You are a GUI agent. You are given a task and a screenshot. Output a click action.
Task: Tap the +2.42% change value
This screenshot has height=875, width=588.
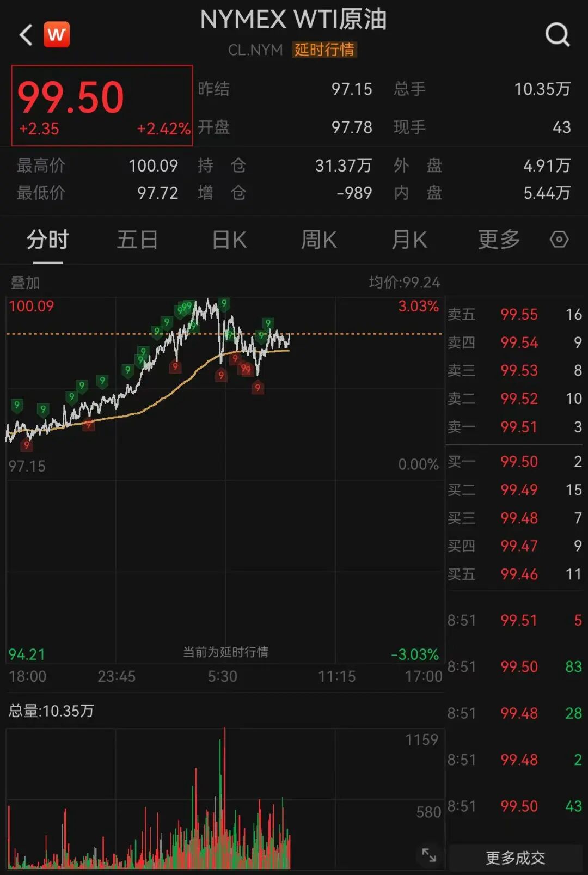pyautogui.click(x=163, y=129)
